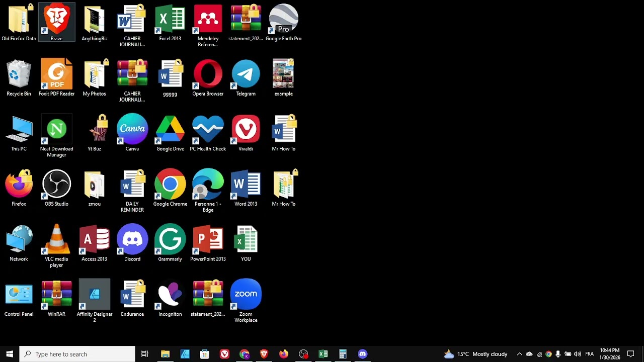Screen dimensions: 644x362
Task: Select the CAHIER JOURNALI Word document
Action: coord(132,26)
